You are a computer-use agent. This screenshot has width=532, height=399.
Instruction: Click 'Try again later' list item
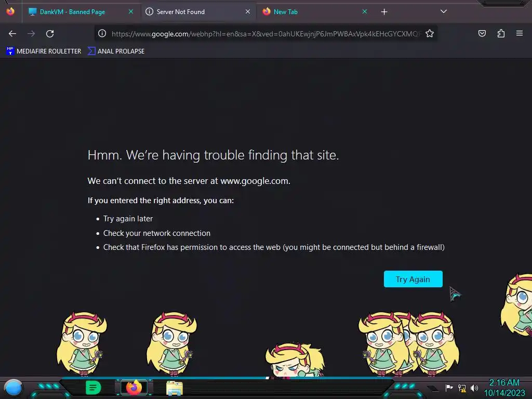pyautogui.click(x=128, y=219)
